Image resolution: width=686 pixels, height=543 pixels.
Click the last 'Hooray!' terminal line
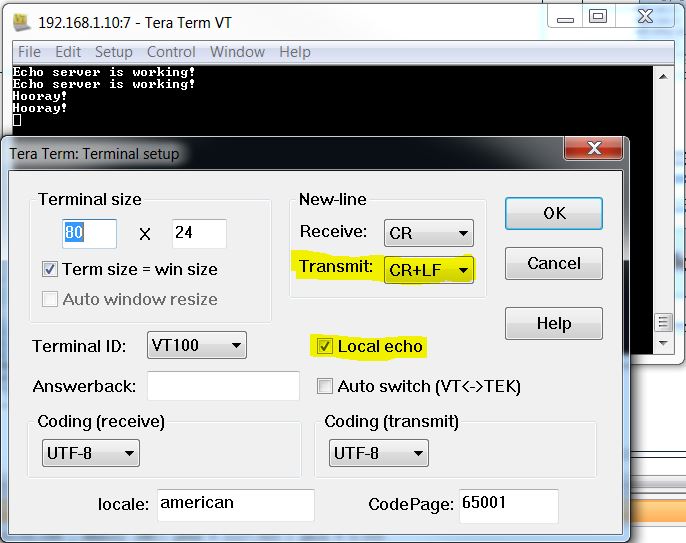click(40, 108)
